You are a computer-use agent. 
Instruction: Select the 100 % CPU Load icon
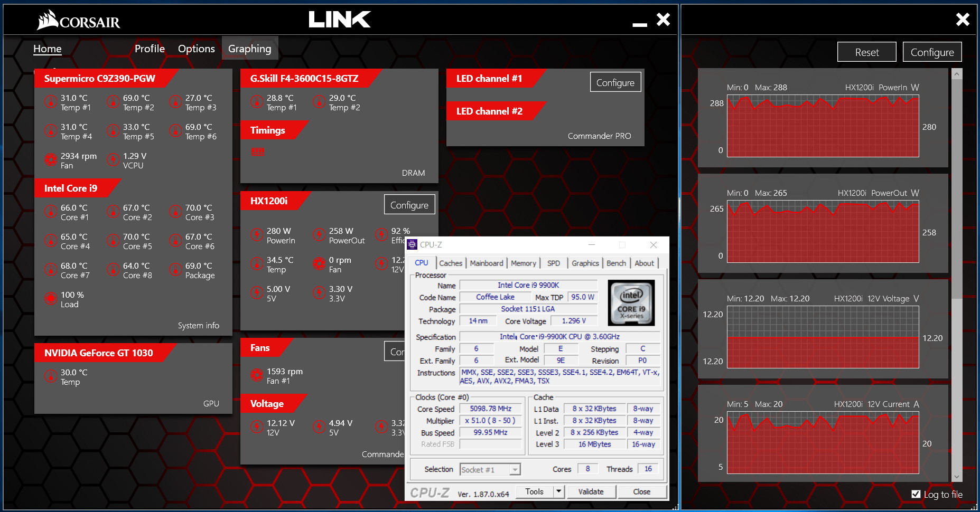tap(51, 298)
